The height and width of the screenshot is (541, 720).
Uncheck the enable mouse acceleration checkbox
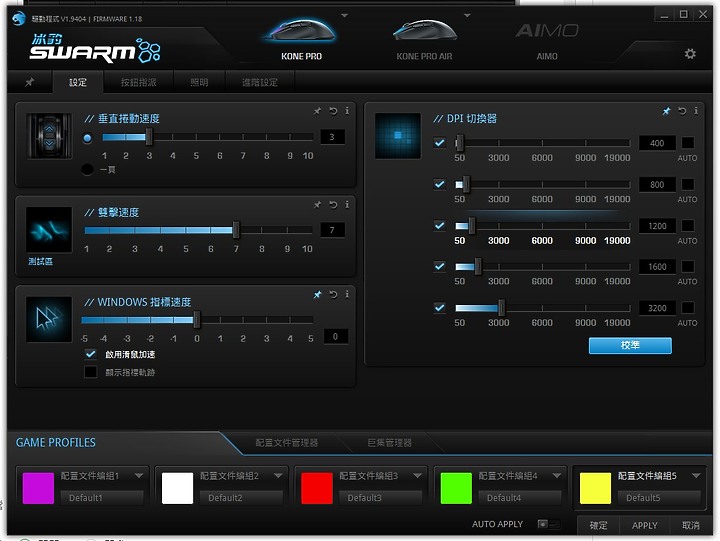point(90,354)
